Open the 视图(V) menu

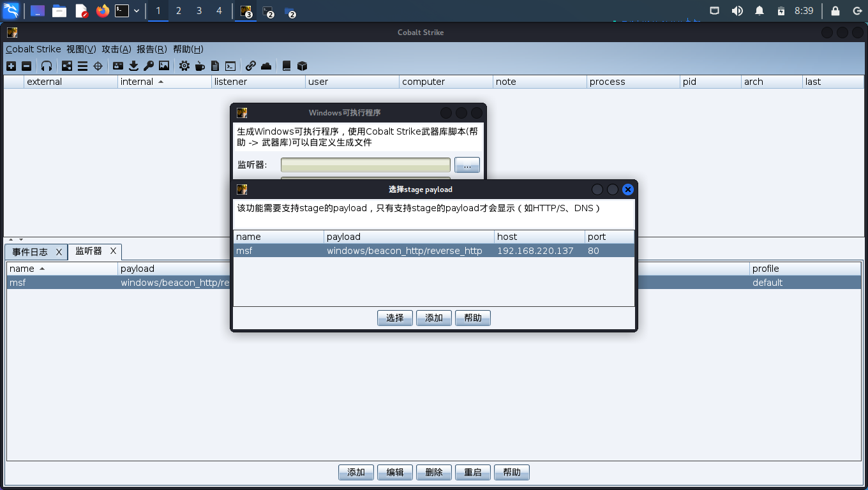(x=81, y=49)
